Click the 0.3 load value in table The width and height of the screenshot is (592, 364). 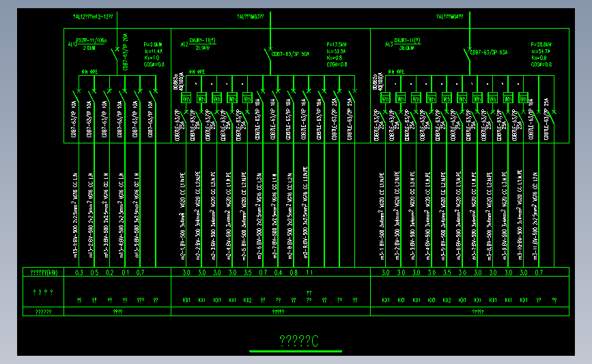point(79,272)
